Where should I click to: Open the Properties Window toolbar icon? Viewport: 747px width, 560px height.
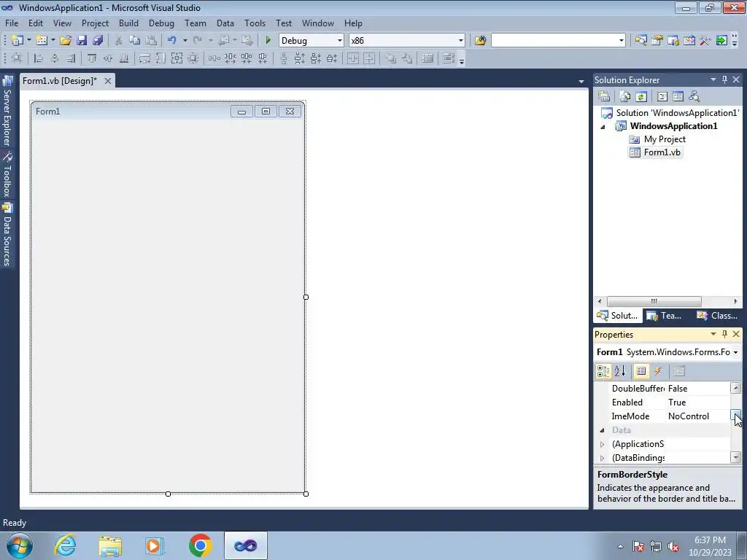coord(657,41)
